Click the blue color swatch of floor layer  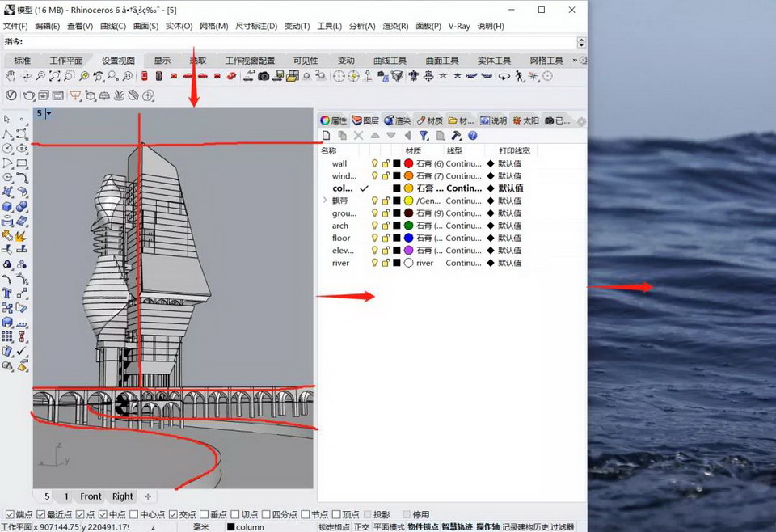click(408, 239)
